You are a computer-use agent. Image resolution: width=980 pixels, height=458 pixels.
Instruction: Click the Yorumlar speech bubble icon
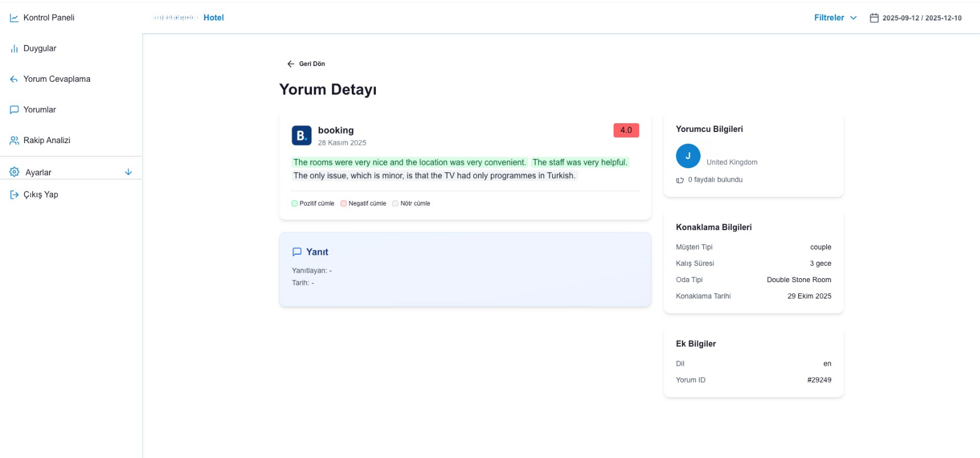coord(14,110)
